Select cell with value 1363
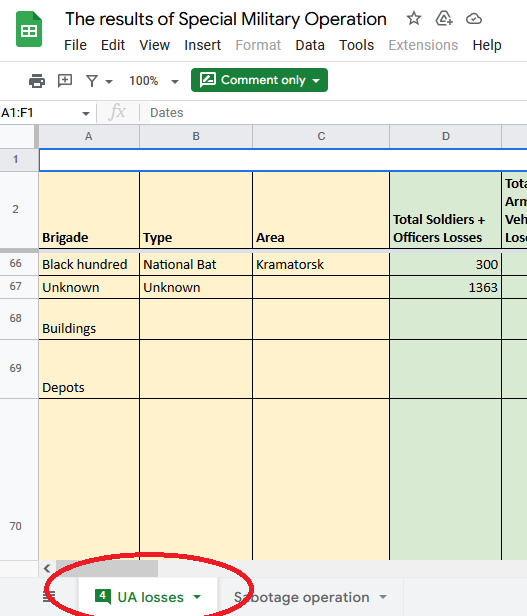The height and width of the screenshot is (616, 527). point(445,287)
